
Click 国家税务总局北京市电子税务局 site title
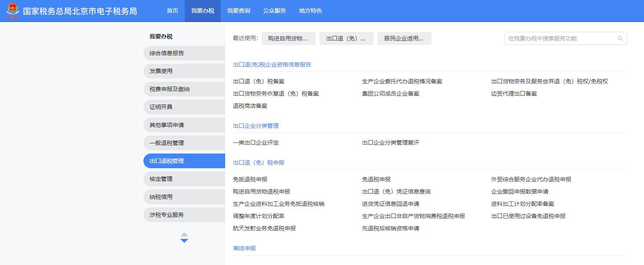(80, 11)
